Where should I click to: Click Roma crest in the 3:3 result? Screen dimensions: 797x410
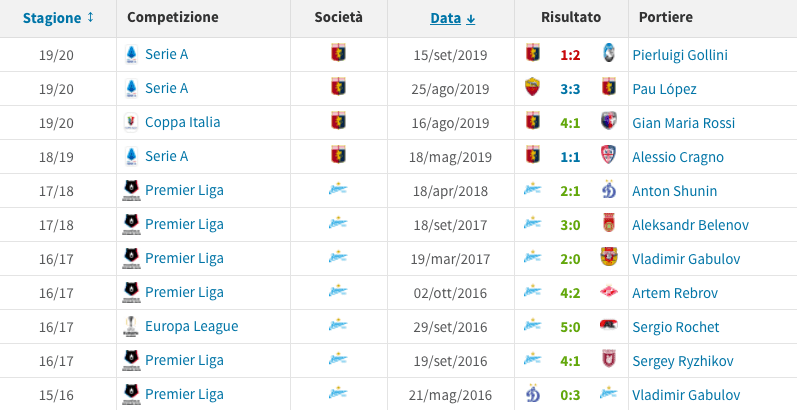(x=533, y=88)
